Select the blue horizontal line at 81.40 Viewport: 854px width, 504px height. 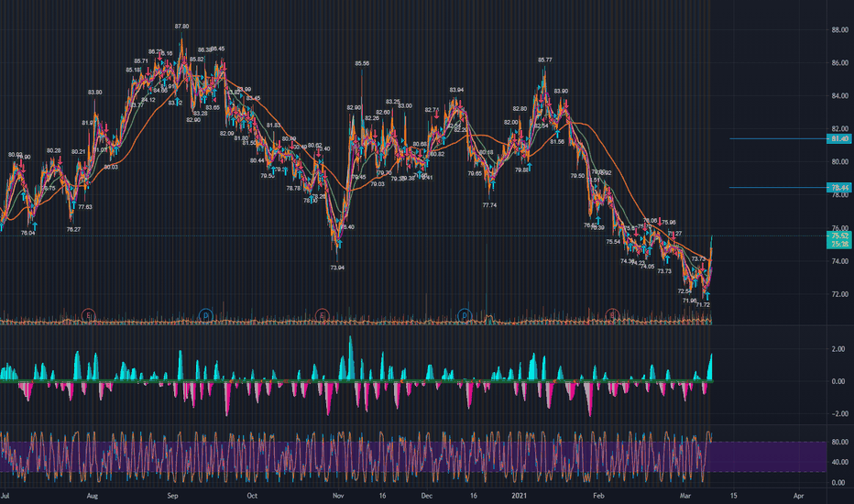pyautogui.click(x=778, y=139)
